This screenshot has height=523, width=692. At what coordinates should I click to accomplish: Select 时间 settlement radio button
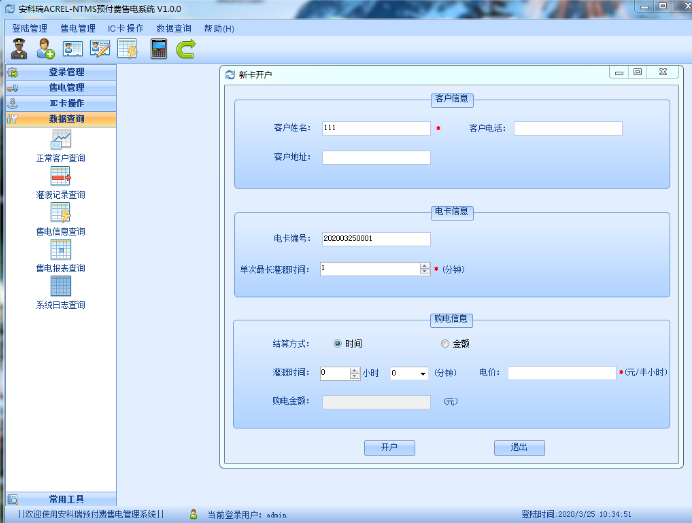pyautogui.click(x=338, y=343)
